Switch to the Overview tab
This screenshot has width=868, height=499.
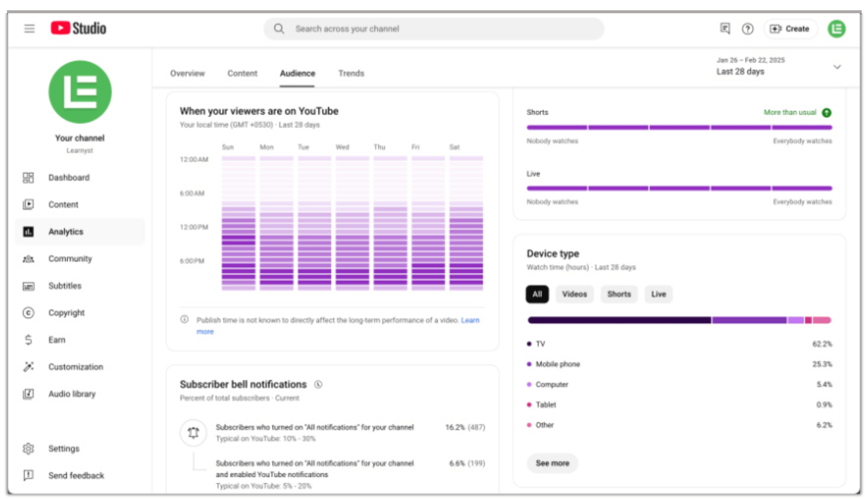point(187,73)
